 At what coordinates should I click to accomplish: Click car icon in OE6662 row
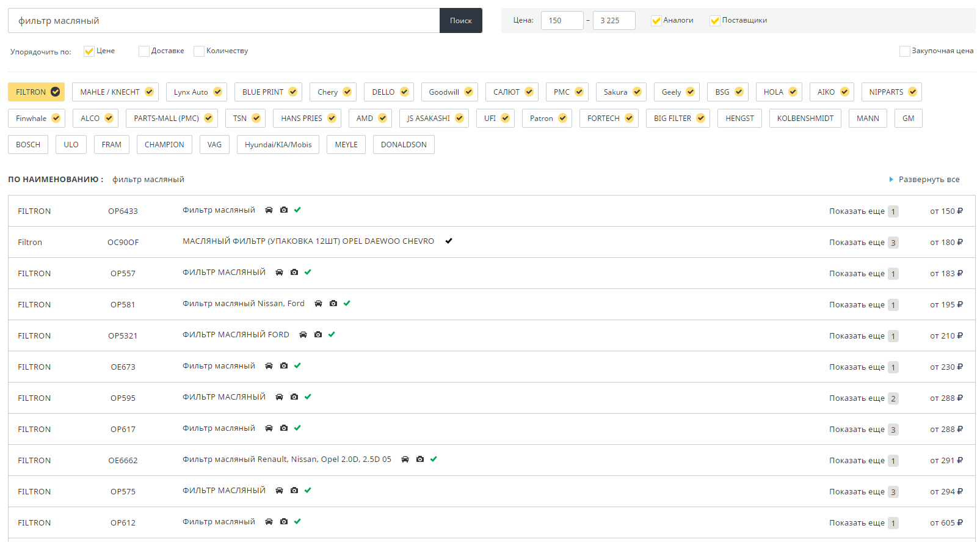click(405, 460)
